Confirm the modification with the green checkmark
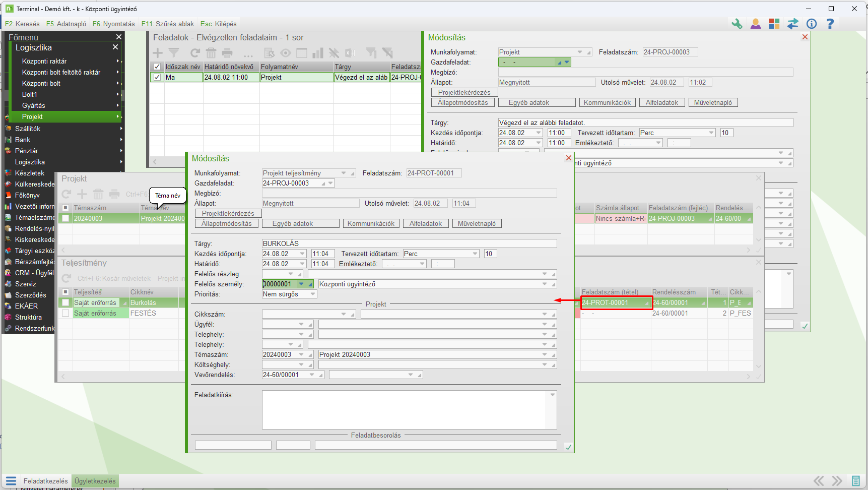 click(568, 447)
